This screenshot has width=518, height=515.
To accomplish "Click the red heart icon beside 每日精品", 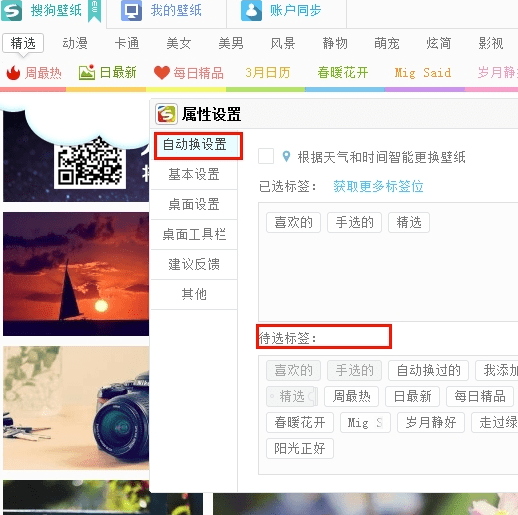I will click(x=162, y=72).
